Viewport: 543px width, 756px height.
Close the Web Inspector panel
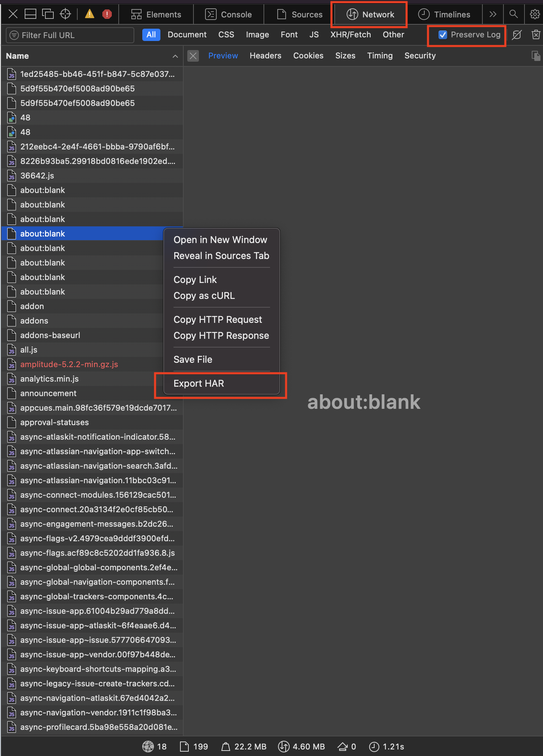tap(13, 14)
